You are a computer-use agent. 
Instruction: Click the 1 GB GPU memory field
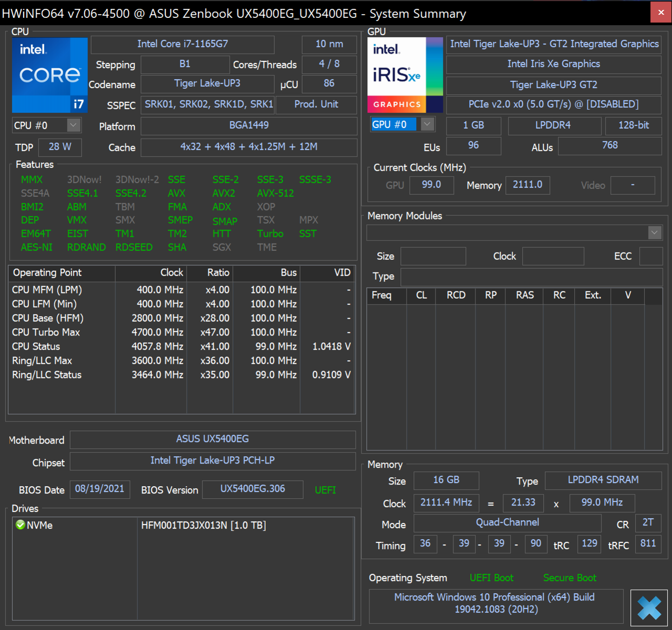click(x=473, y=125)
